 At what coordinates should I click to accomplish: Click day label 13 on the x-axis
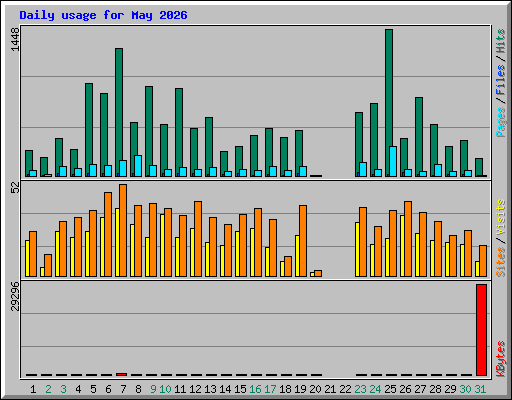pyautogui.click(x=210, y=389)
